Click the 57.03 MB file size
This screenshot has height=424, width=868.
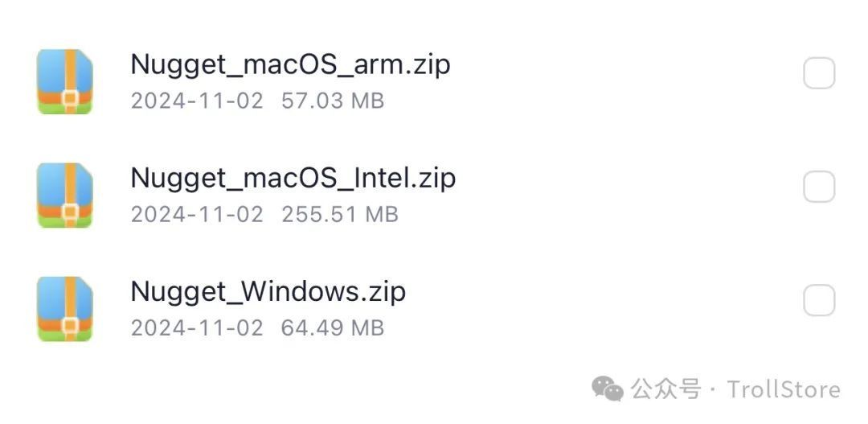pos(333,101)
